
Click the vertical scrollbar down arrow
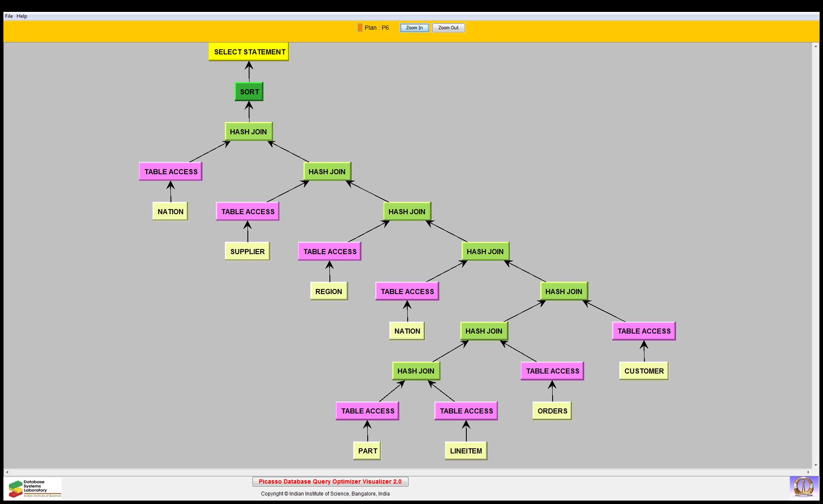point(816,465)
